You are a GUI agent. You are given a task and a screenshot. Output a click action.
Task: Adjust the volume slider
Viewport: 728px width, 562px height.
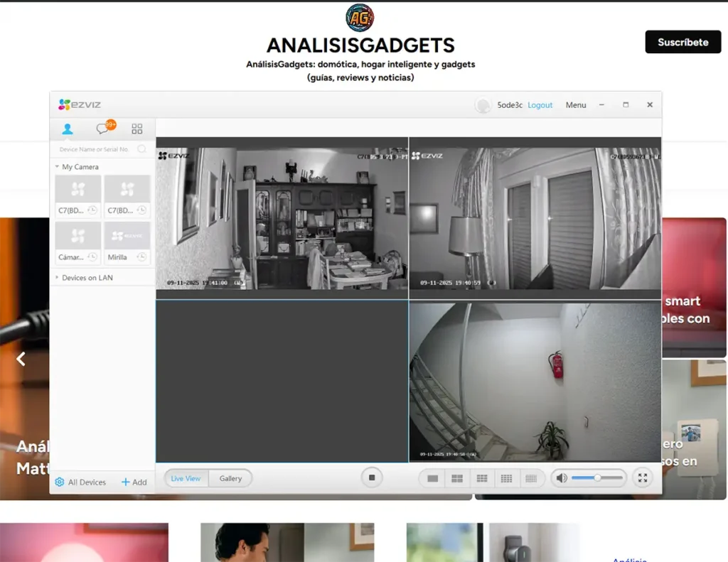pos(597,478)
